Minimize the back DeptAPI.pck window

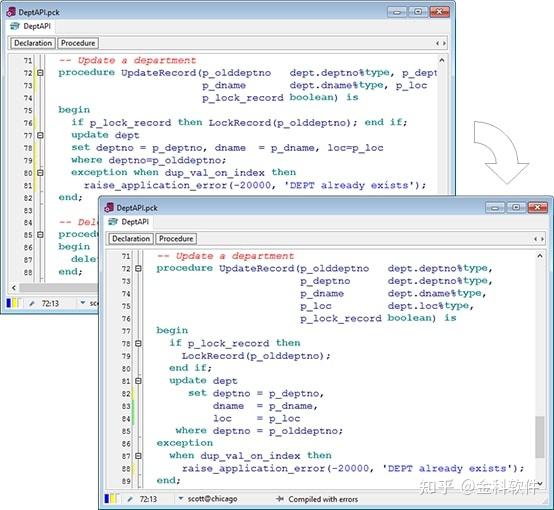point(397,12)
